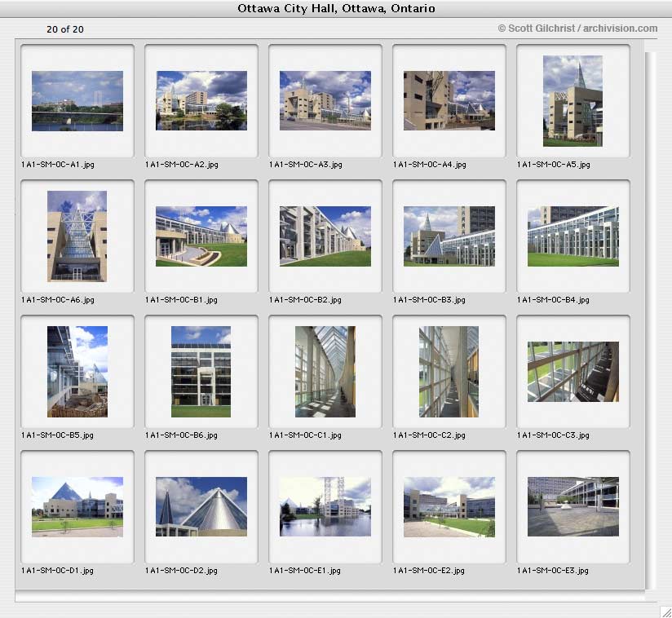The image size is (672, 618).
Task: Click thumbnail for 1A1-SM-OC-A4.jpg
Action: point(449,101)
